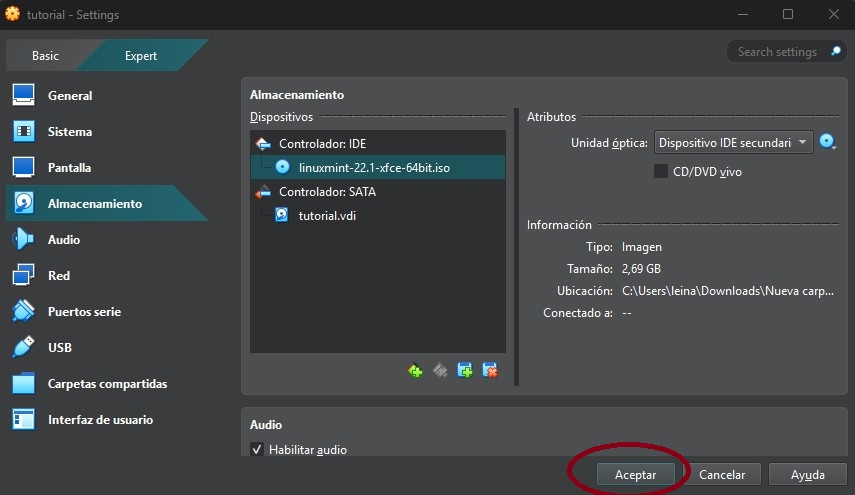Viewport: 855px width, 495px height.
Task: Select the Almacenamiento section icon
Action: pos(23,203)
